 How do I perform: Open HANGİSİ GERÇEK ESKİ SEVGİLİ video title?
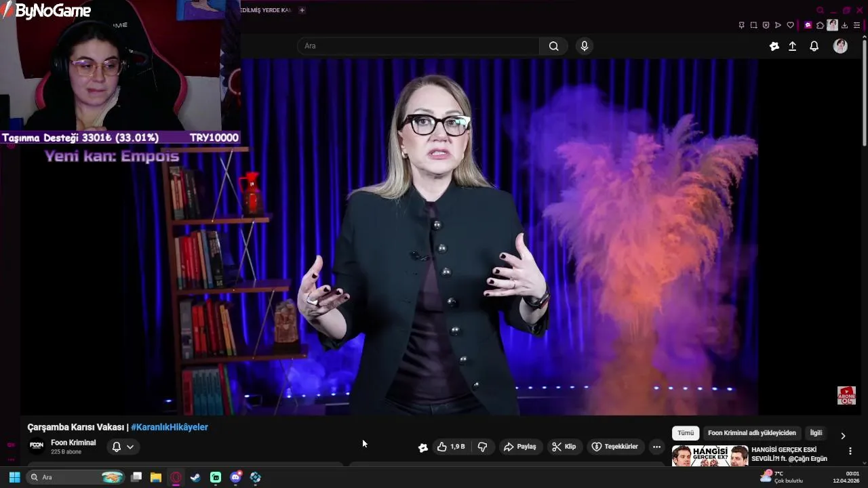click(x=789, y=454)
